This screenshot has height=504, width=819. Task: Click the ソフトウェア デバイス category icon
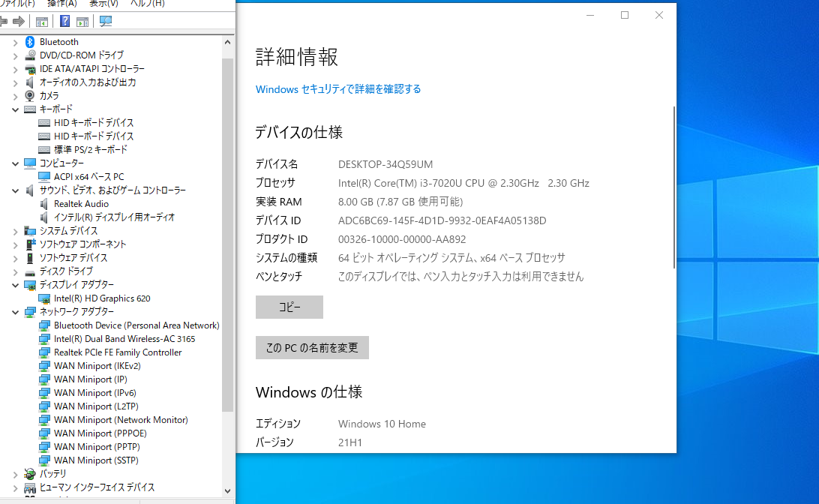(30, 258)
